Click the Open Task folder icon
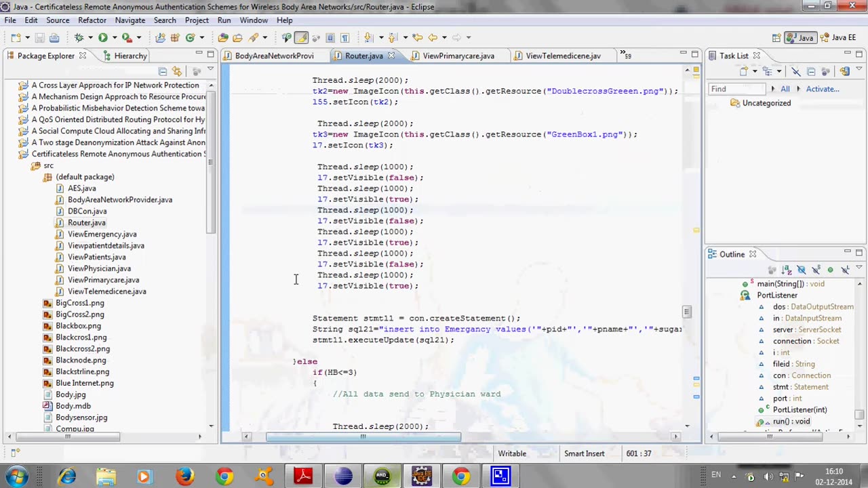This screenshot has width=868, height=488. pyautogui.click(x=237, y=38)
